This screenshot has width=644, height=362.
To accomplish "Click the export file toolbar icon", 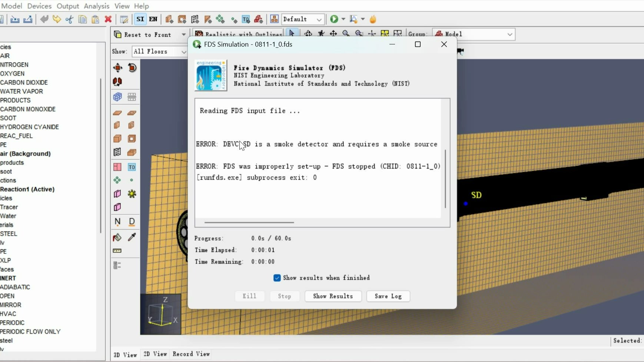I will [28, 19].
